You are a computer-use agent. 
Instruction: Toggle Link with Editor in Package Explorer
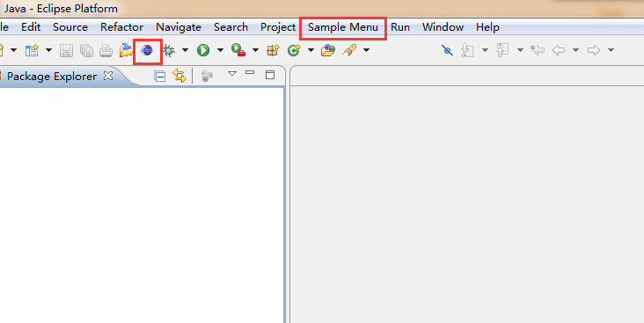click(179, 76)
